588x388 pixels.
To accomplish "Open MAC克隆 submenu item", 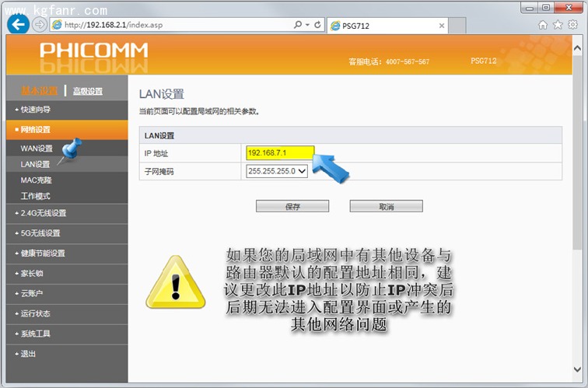I will 37,180.
